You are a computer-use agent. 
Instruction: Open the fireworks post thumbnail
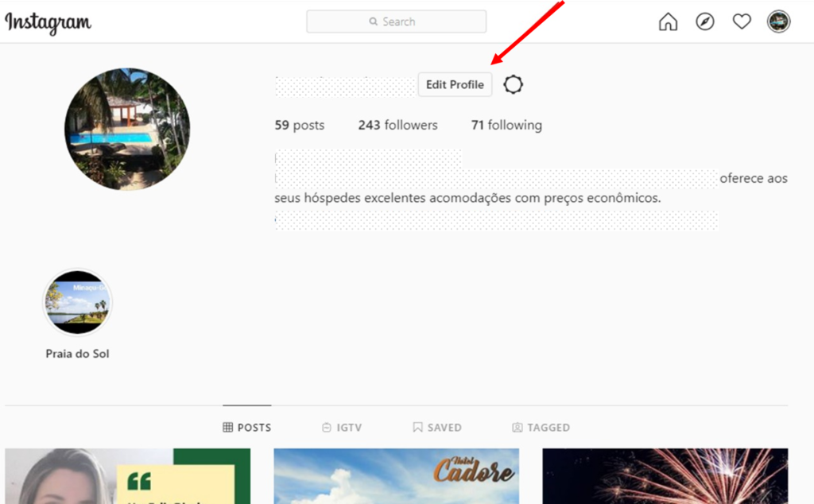point(665,476)
